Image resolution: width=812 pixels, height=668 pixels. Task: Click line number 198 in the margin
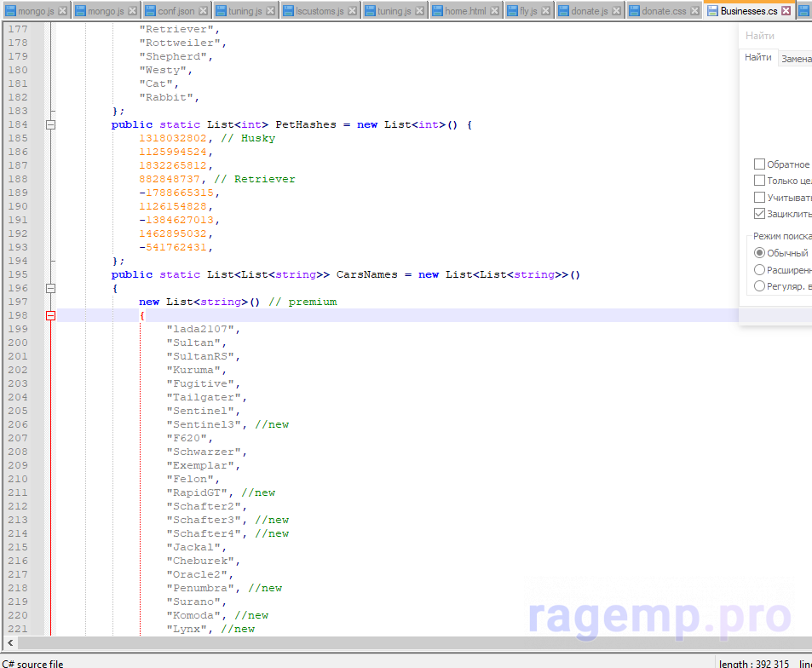point(18,315)
